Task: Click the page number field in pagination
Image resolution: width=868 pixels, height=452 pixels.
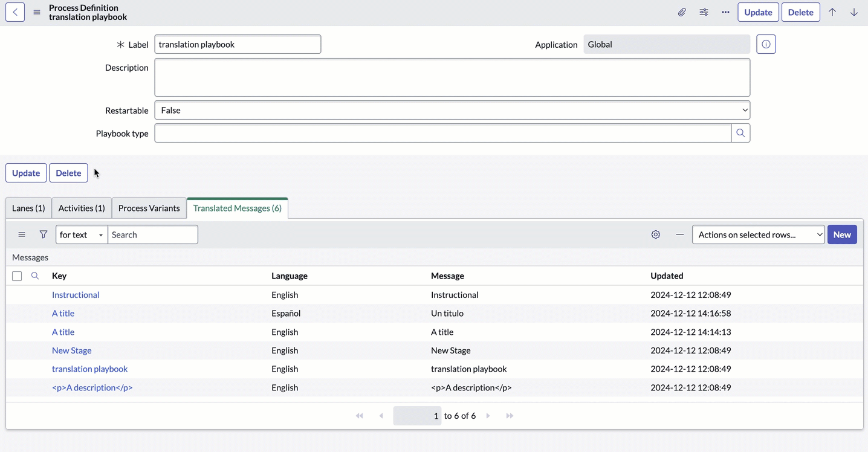Action: click(417, 416)
